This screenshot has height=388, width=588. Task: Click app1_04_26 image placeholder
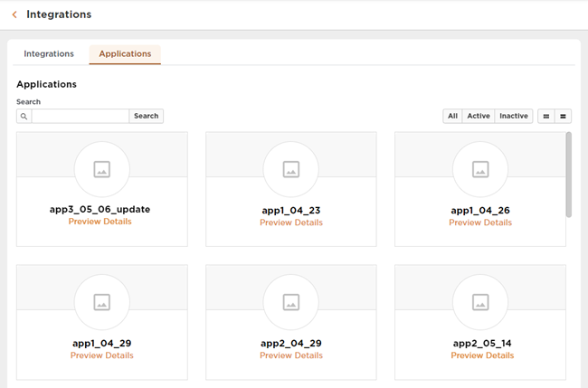480,169
